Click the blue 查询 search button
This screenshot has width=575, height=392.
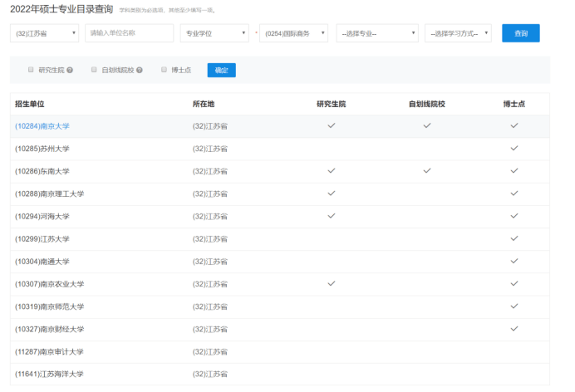pyautogui.click(x=521, y=33)
